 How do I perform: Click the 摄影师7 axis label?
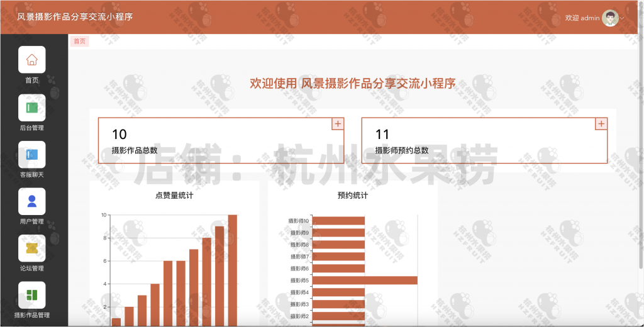click(299, 257)
